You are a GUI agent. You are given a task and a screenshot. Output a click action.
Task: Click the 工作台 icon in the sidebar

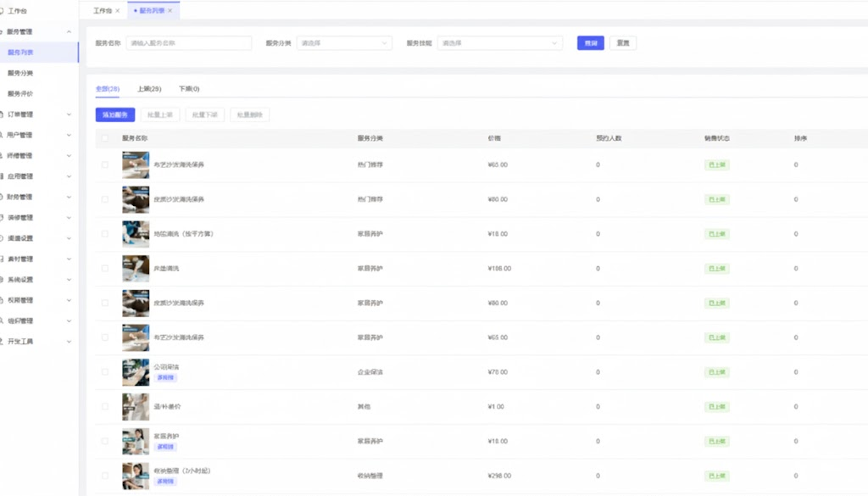pyautogui.click(x=3, y=10)
